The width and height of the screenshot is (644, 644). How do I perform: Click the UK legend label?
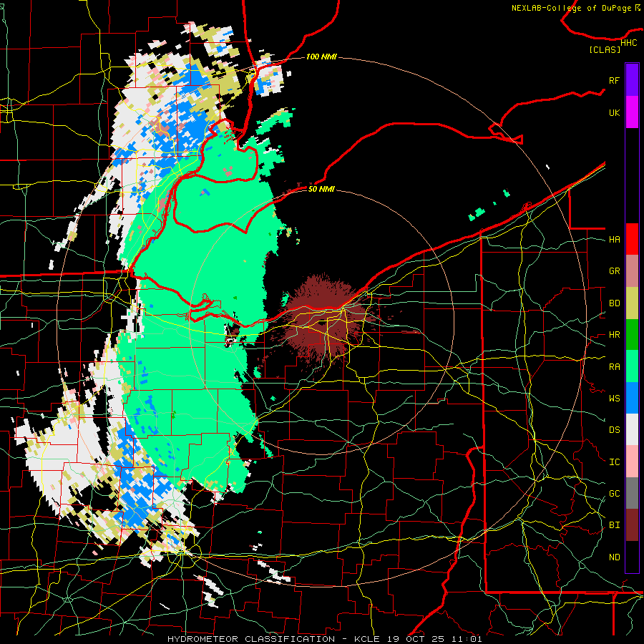coord(614,112)
